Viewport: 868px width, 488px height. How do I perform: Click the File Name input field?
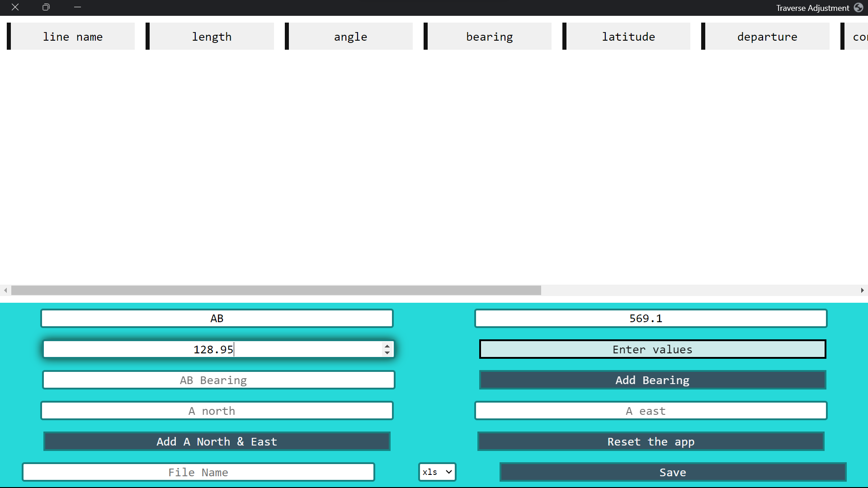(x=198, y=472)
